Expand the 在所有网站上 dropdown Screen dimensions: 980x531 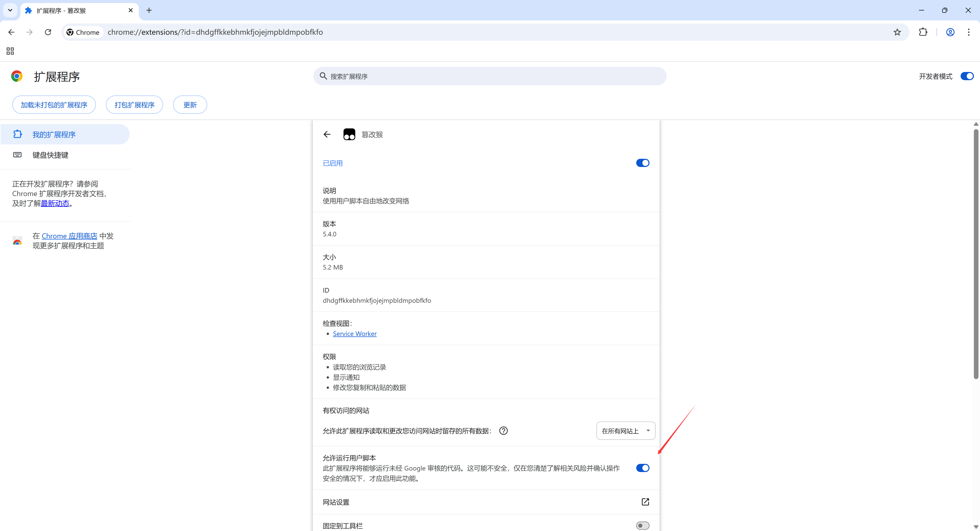pyautogui.click(x=626, y=430)
